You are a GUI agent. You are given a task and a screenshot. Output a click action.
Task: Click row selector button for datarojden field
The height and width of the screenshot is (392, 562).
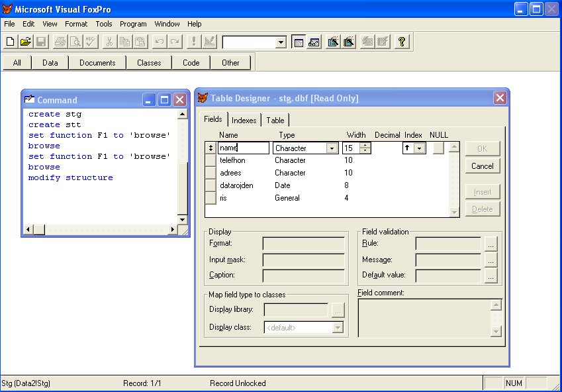[x=211, y=185]
